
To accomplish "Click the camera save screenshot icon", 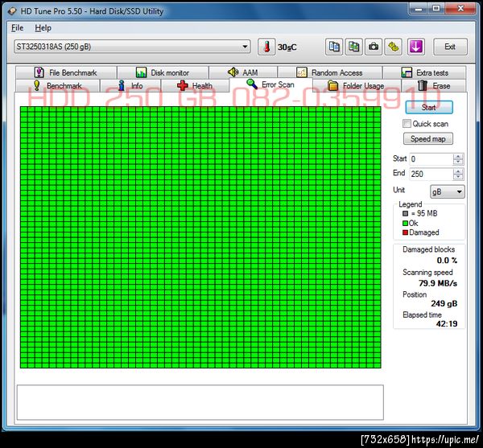I will [374, 47].
